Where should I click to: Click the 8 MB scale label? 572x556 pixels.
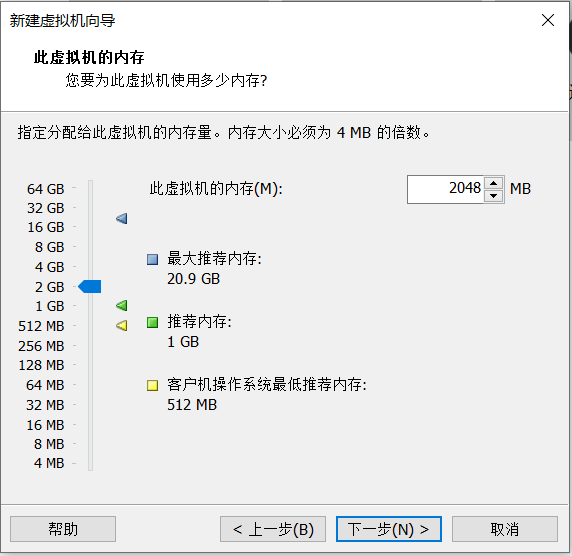click(49, 444)
